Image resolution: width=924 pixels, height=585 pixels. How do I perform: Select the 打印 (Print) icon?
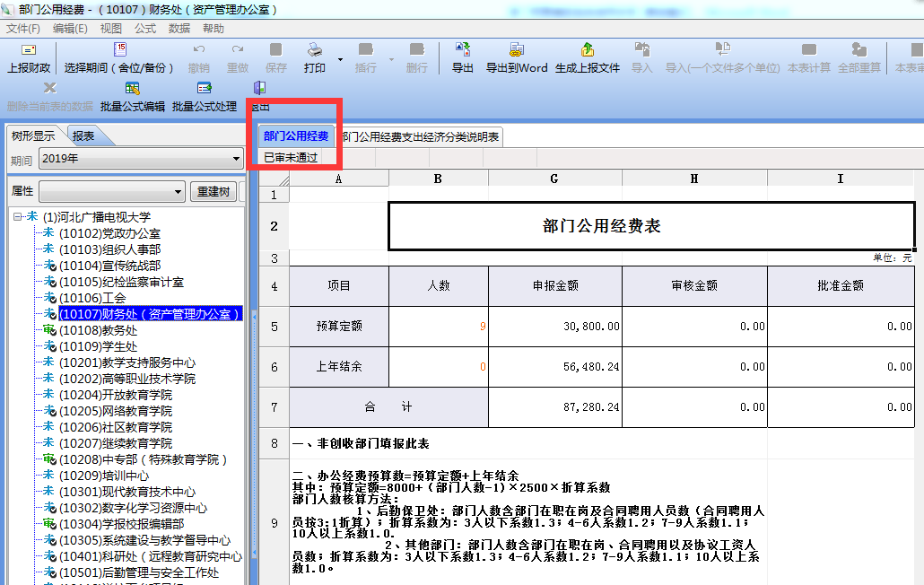click(x=313, y=56)
